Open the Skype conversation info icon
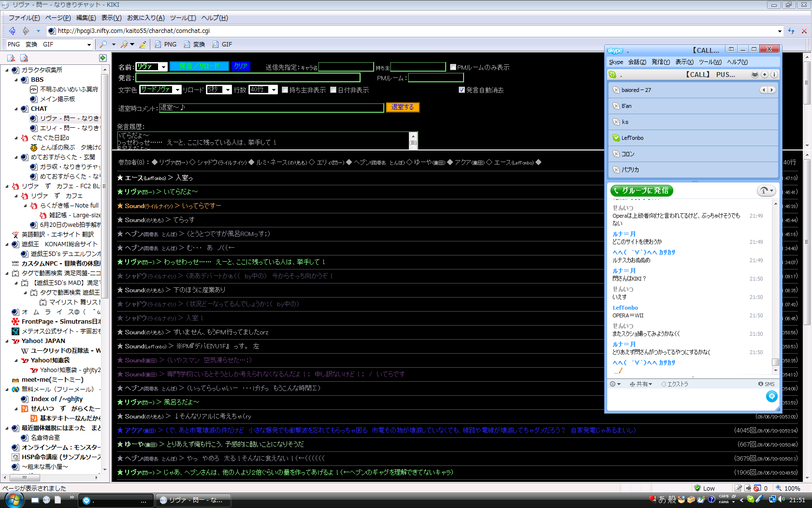This screenshot has width=812, height=508. tap(774, 75)
